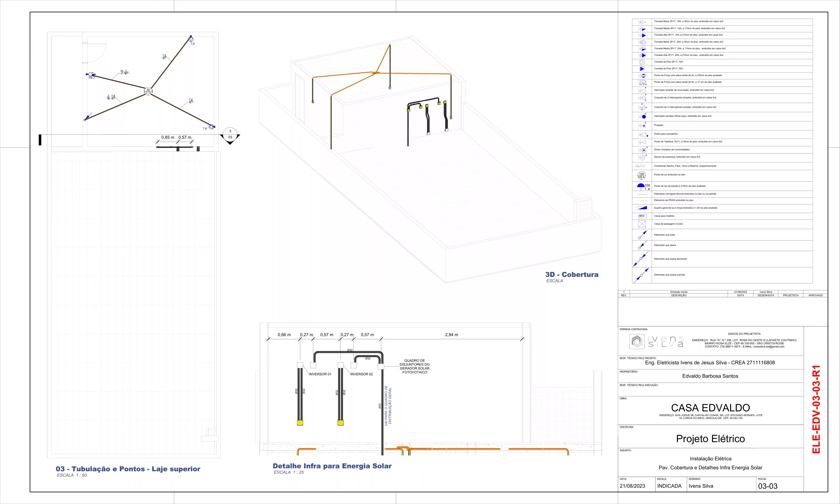
Task: Click the 'Ivens Silva' name in DESENHO field
Action: tap(701, 486)
